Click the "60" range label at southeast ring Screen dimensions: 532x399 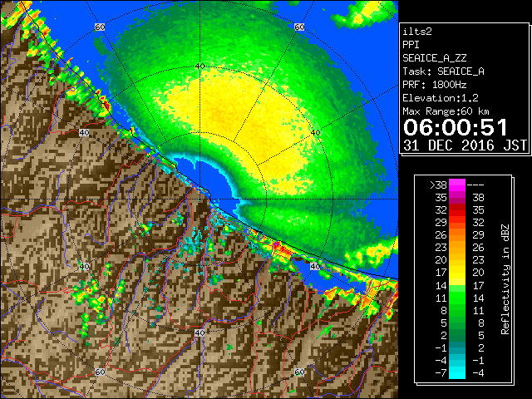pyautogui.click(x=299, y=372)
